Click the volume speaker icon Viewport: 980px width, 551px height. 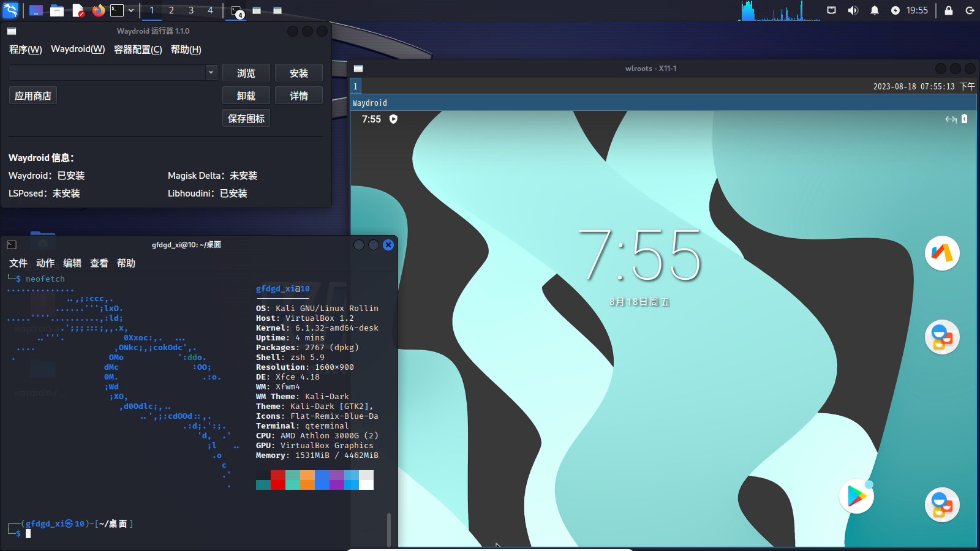click(853, 10)
